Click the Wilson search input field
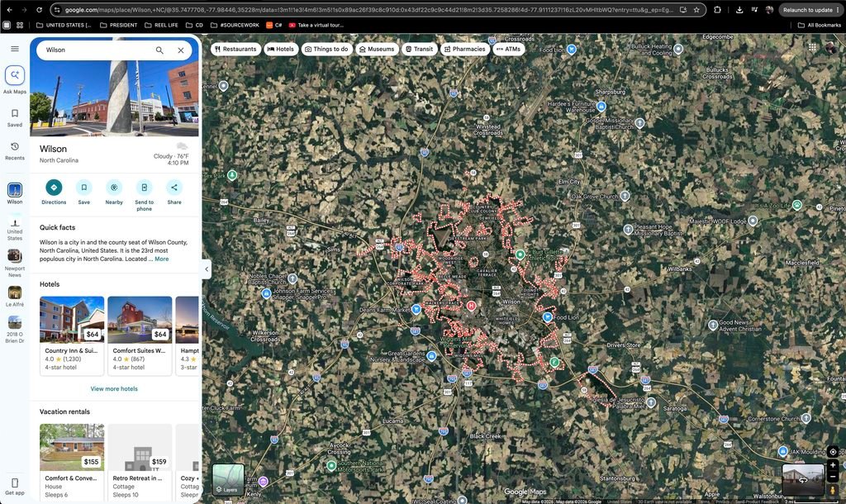The image size is (846, 504). coord(96,50)
